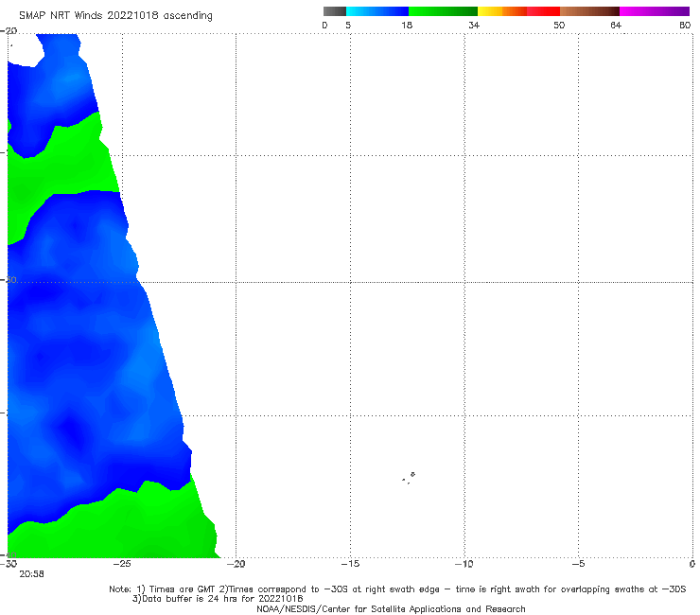Click the title text SMAP NRT Winds 20221018 ascending

(115, 16)
